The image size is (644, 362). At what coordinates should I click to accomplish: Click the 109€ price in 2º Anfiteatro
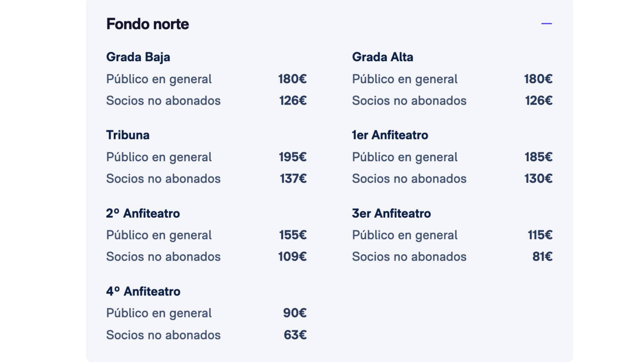pos(292,256)
